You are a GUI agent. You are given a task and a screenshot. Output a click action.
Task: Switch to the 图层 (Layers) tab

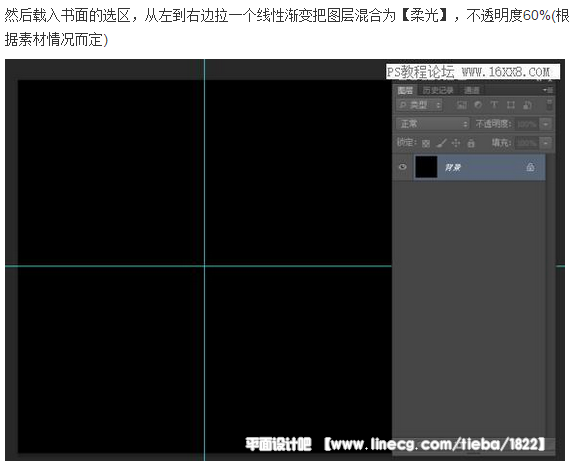[405, 90]
